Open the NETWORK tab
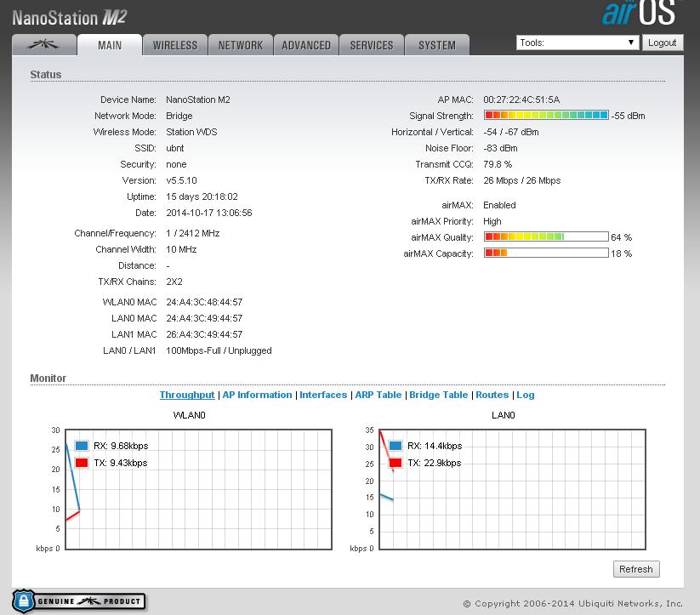 241,45
